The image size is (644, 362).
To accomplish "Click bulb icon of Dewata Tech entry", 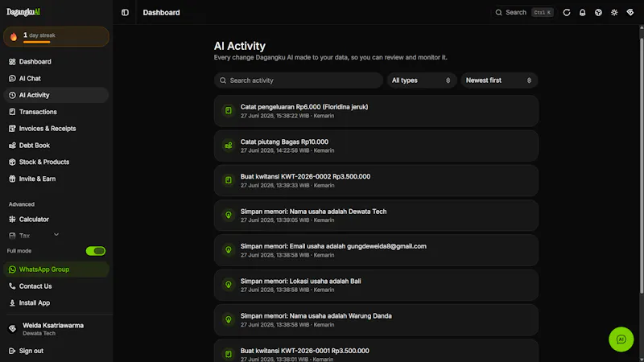I will click(229, 216).
